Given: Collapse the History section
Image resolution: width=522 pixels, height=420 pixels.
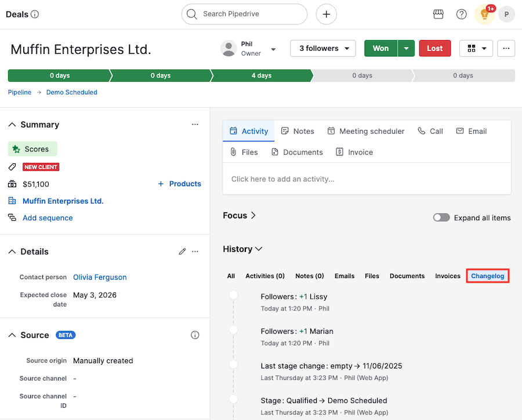Looking at the screenshot, I should [259, 249].
